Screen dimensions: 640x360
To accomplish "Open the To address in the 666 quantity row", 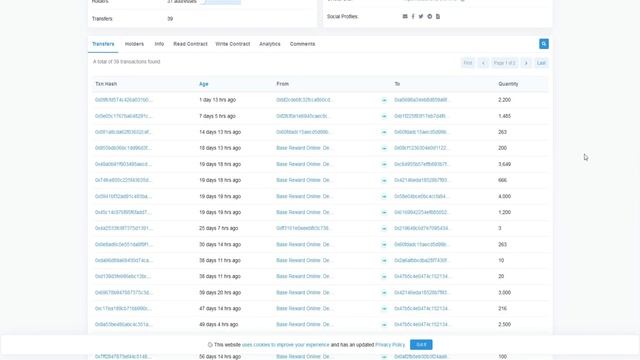I will coord(421,180).
